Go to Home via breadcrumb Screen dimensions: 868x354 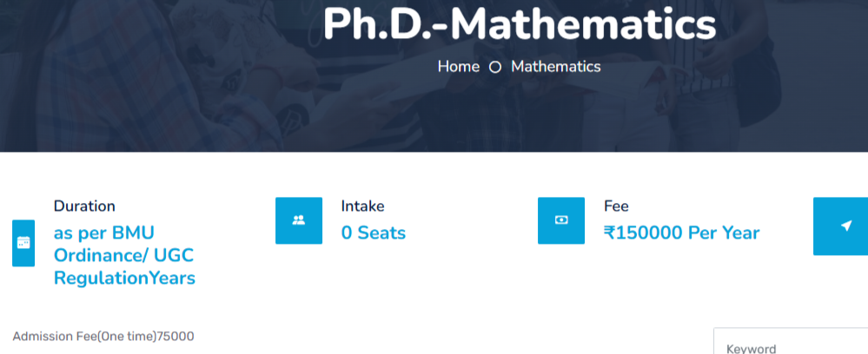pos(458,66)
